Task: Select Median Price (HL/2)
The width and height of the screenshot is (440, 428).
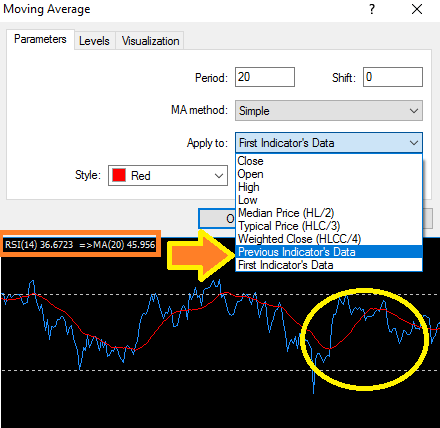Action: [329, 213]
